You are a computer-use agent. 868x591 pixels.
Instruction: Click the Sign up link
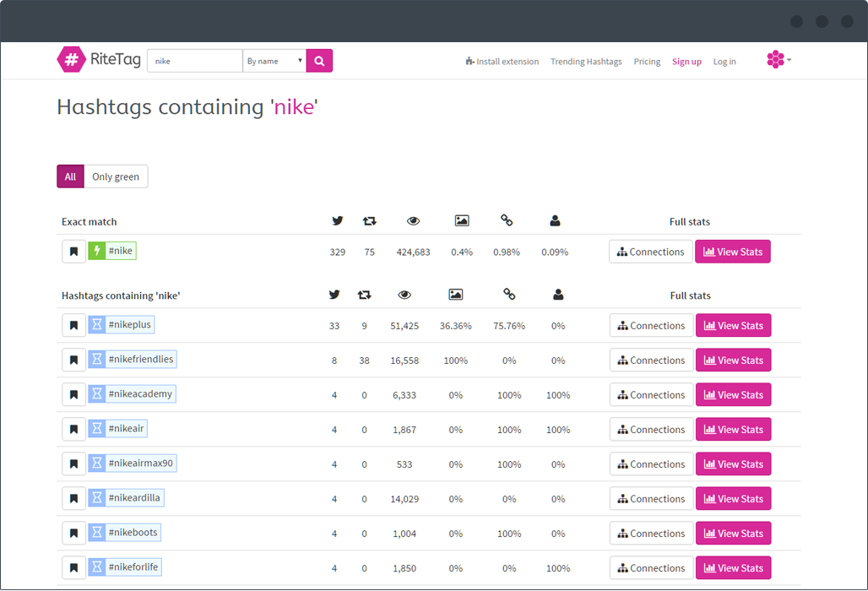pyautogui.click(x=686, y=62)
